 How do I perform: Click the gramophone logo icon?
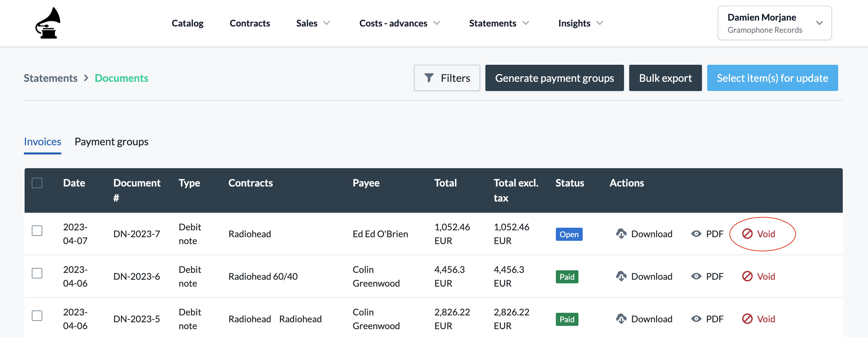pyautogui.click(x=48, y=23)
